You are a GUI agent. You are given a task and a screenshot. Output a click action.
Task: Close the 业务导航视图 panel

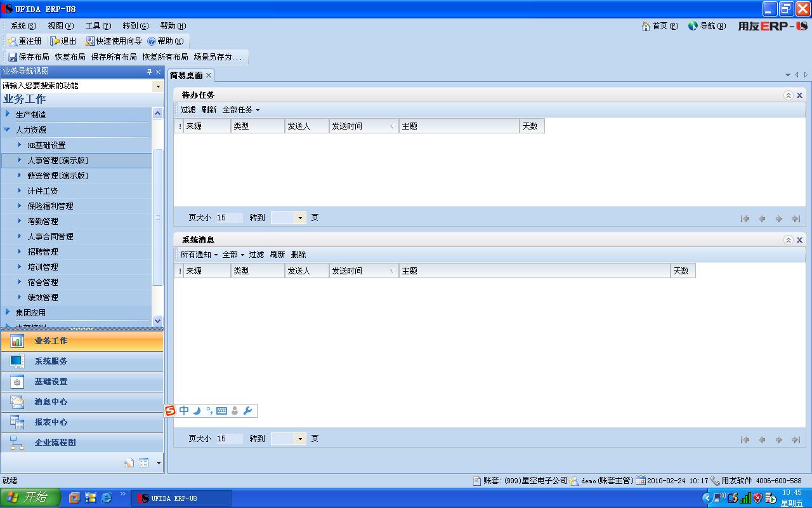click(159, 72)
